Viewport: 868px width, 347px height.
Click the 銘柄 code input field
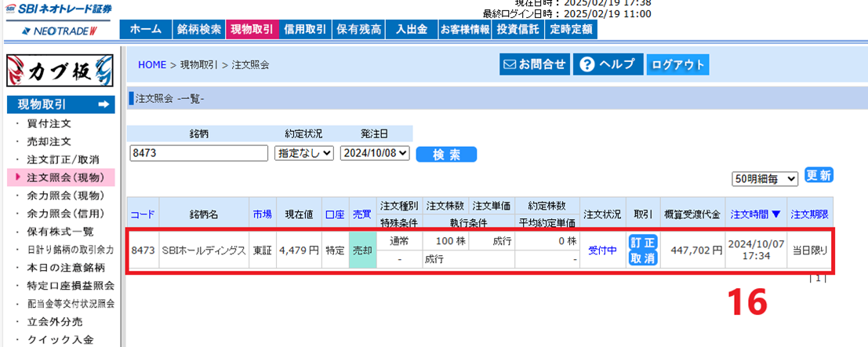click(x=198, y=154)
